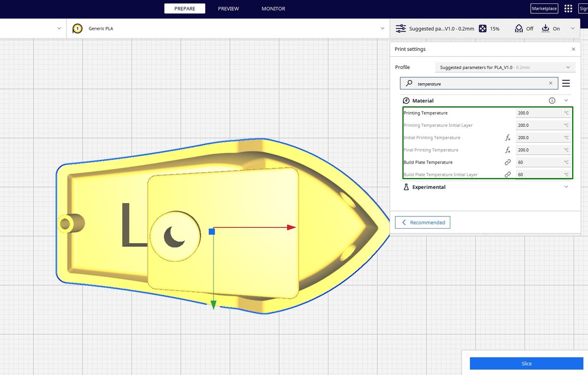
Task: Open the settings filter hamburger menu
Action: pyautogui.click(x=566, y=83)
